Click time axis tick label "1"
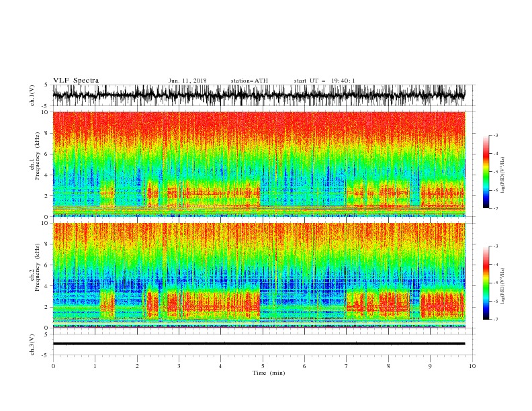 click(95, 366)
